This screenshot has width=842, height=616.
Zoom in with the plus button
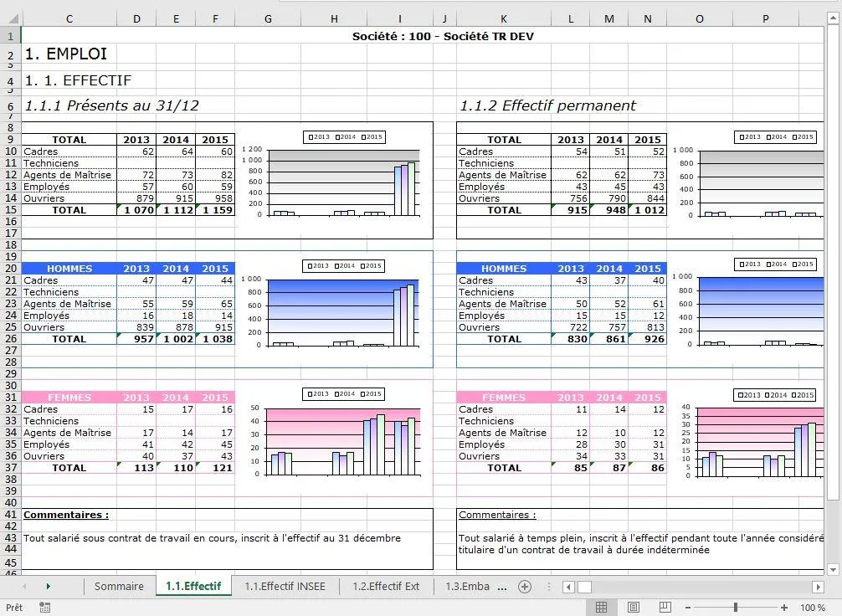point(784,608)
